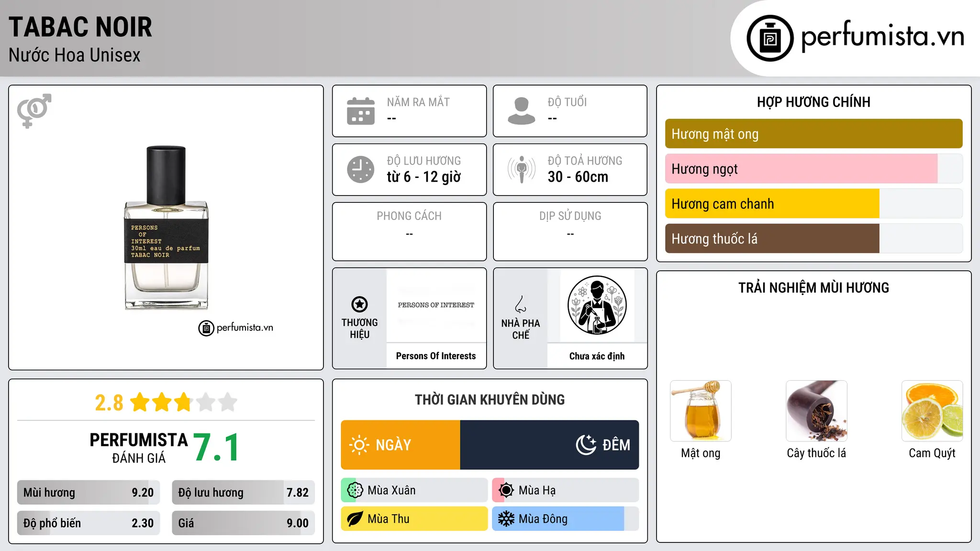
Task: Click the Độ phổ biến 2.30 score bar
Action: (89, 523)
